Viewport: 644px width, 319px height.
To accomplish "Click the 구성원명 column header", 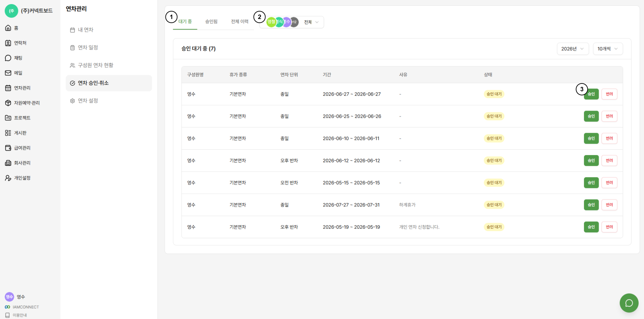I will 195,75.
